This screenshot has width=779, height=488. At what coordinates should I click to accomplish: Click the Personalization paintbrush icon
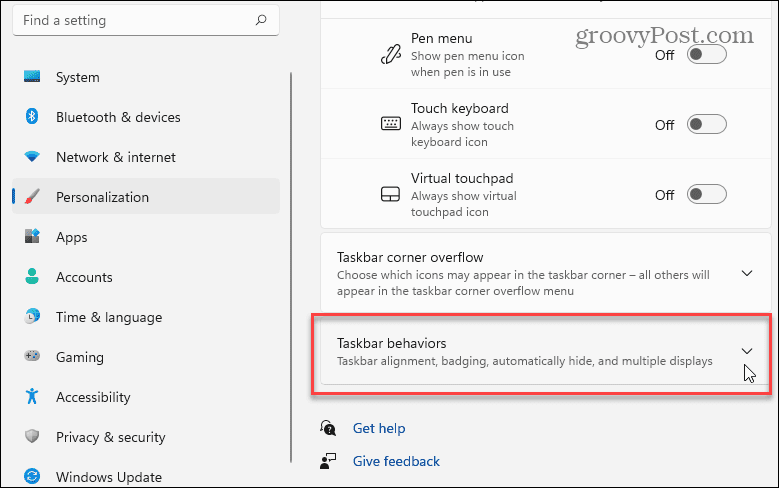[32, 196]
